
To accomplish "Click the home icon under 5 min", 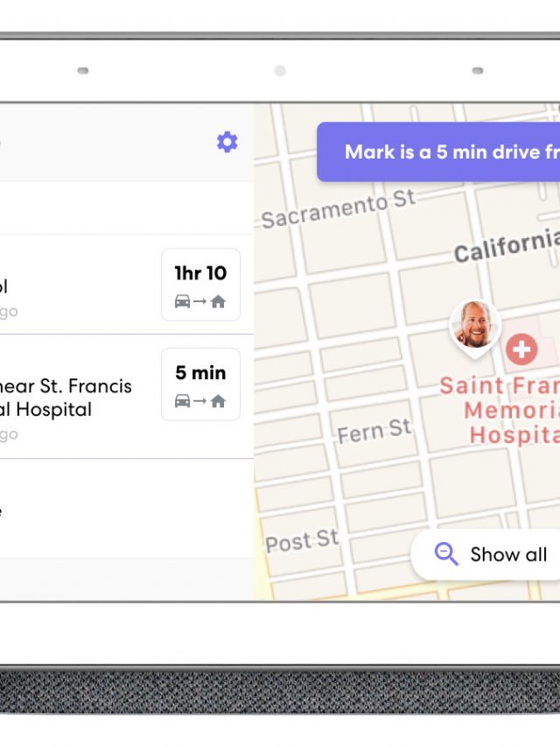I will click(218, 401).
